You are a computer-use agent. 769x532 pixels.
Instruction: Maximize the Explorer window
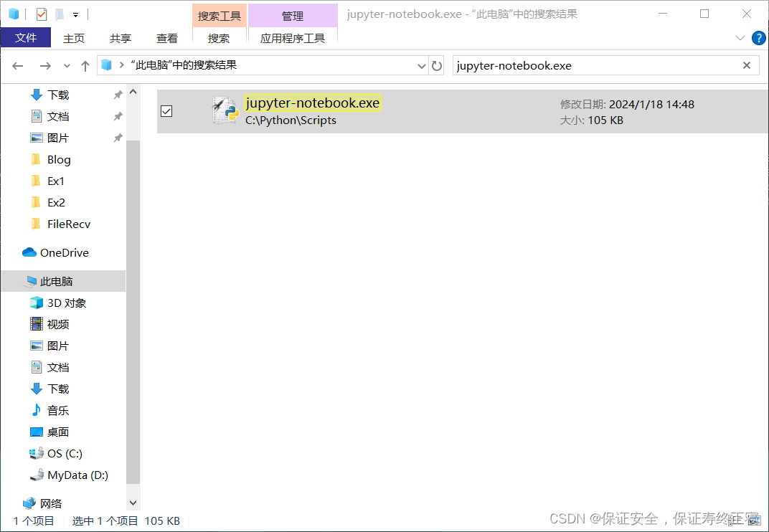point(704,14)
